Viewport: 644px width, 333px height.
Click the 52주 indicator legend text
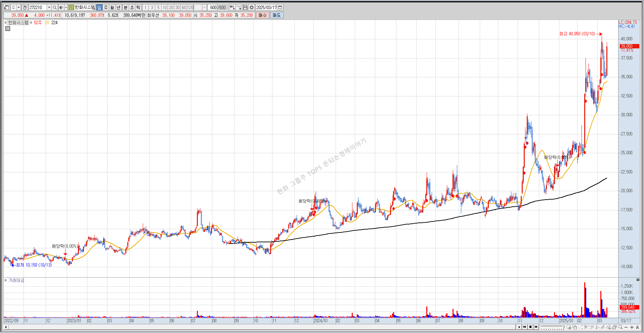pyautogui.click(x=38, y=23)
